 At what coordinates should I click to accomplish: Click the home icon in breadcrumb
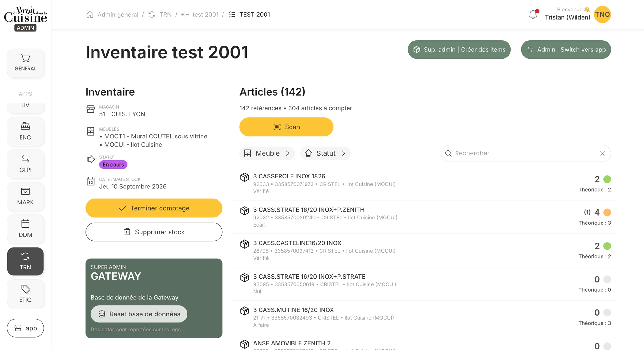[90, 15]
